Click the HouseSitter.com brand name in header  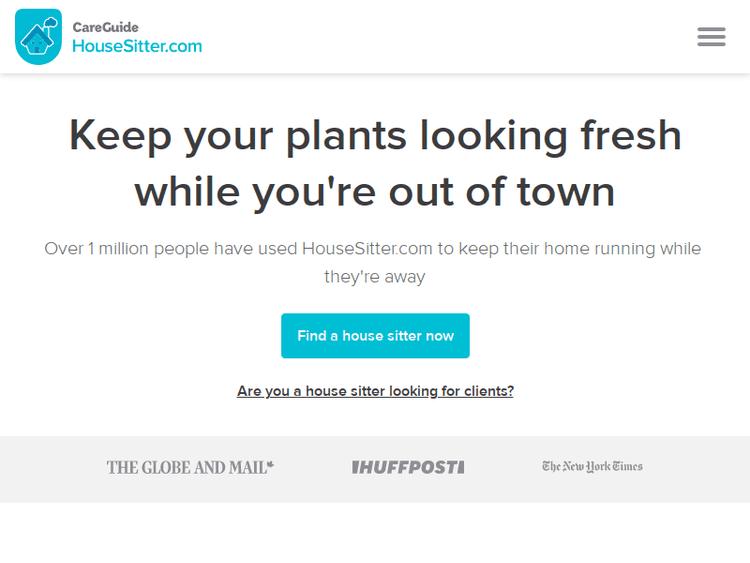pos(137,47)
